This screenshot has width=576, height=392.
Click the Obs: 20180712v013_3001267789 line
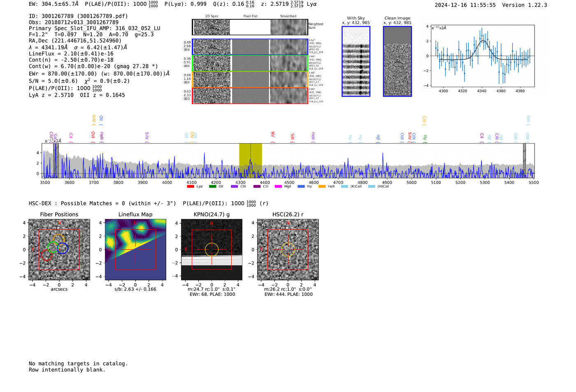tap(74, 22)
